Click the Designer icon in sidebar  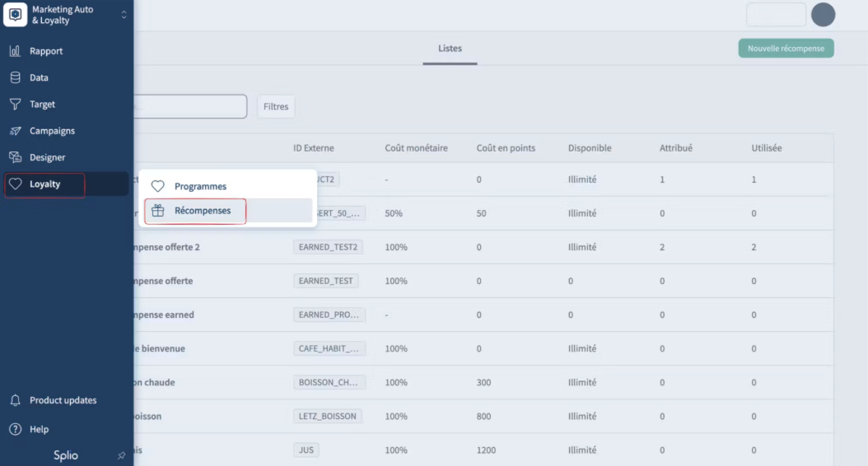point(15,157)
